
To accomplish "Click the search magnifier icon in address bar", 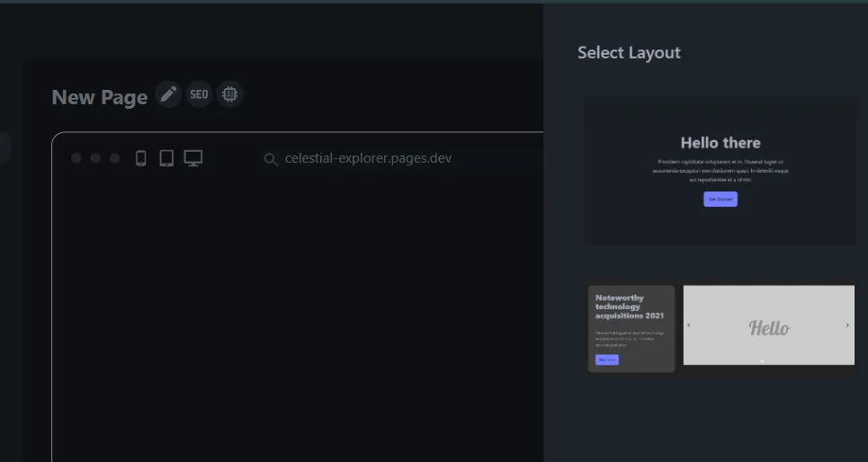I will [x=271, y=159].
